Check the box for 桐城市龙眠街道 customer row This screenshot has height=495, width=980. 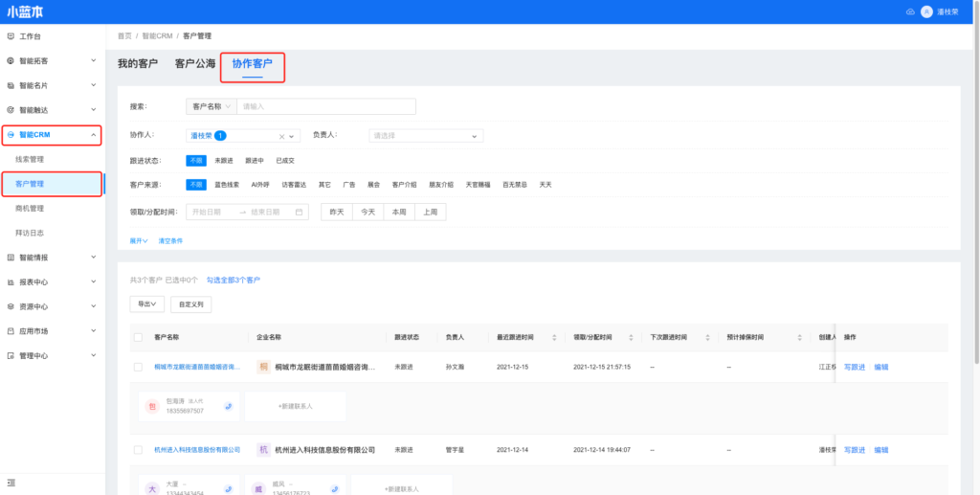(137, 367)
